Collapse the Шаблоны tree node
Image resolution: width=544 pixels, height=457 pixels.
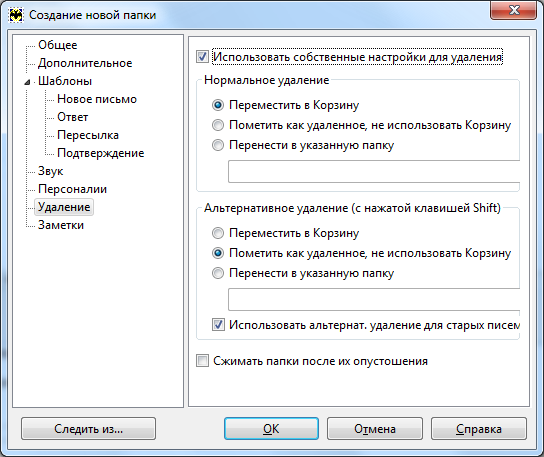click(27, 82)
